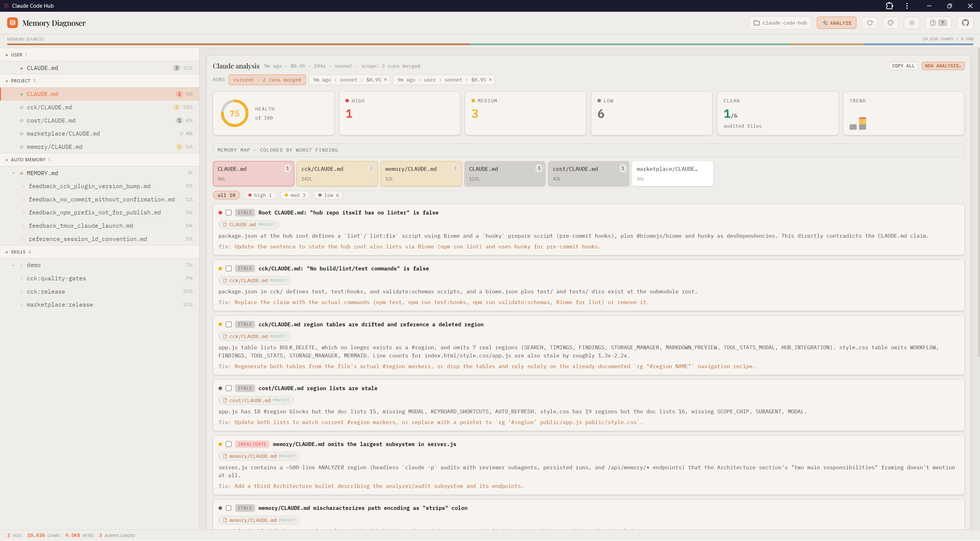The height and width of the screenshot is (541, 980).
Task: Select cck/CLAUDE.md in project sources
Action: click(100, 107)
